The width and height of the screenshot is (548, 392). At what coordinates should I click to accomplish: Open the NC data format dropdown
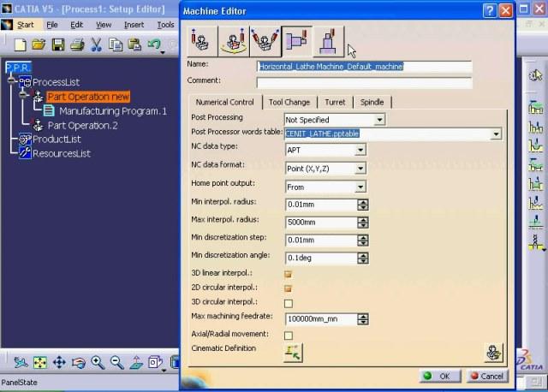coord(360,169)
